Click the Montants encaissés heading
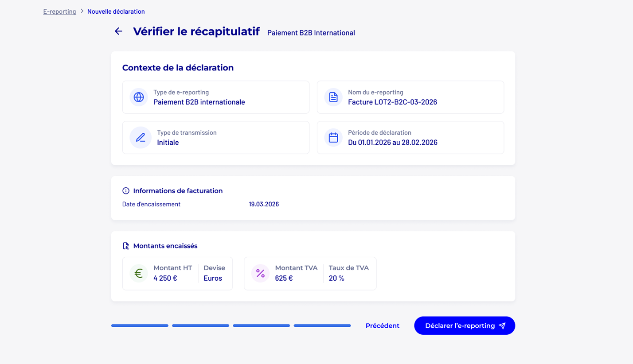The height and width of the screenshot is (364, 633). (165, 246)
